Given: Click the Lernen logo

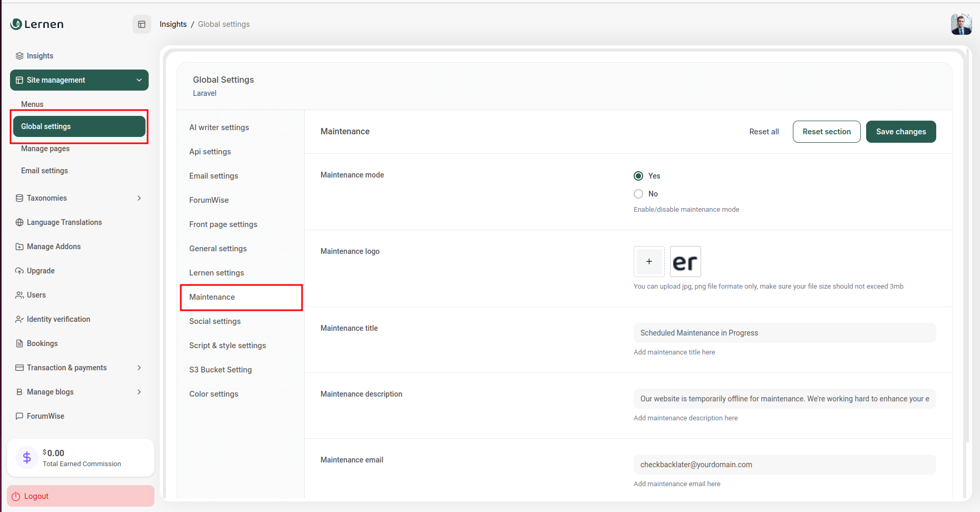Looking at the screenshot, I should [x=37, y=24].
